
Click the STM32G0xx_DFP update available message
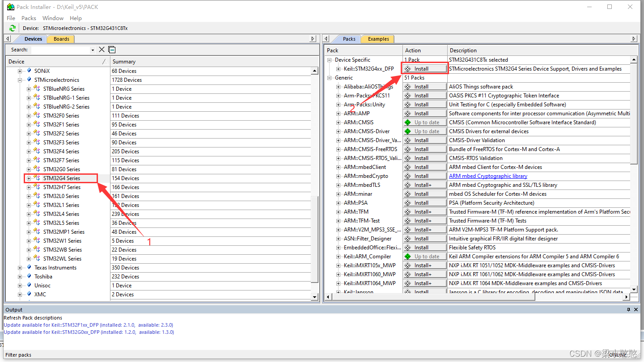click(89, 332)
